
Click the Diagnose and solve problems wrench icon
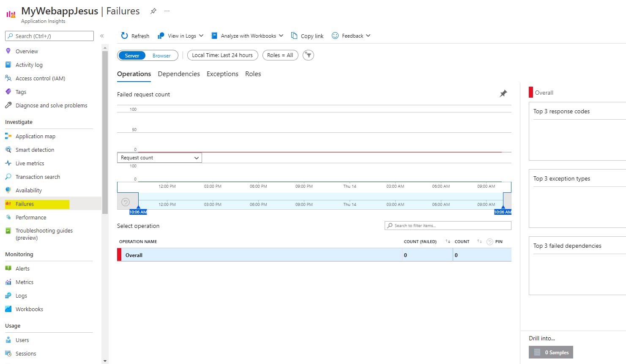coord(8,105)
